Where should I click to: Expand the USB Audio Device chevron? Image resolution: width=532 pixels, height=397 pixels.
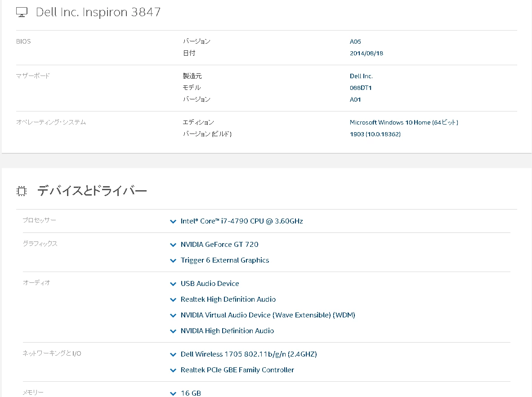[173, 284]
